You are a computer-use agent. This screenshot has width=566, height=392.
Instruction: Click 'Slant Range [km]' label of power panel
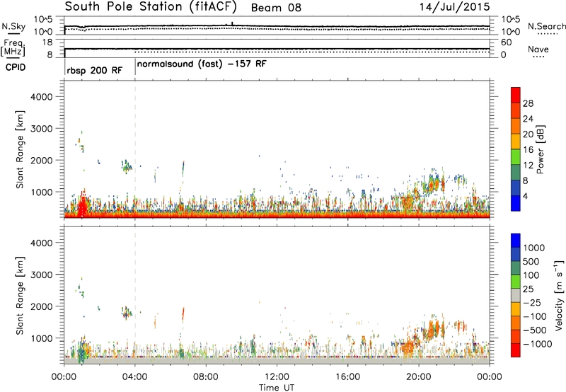(x=21, y=149)
